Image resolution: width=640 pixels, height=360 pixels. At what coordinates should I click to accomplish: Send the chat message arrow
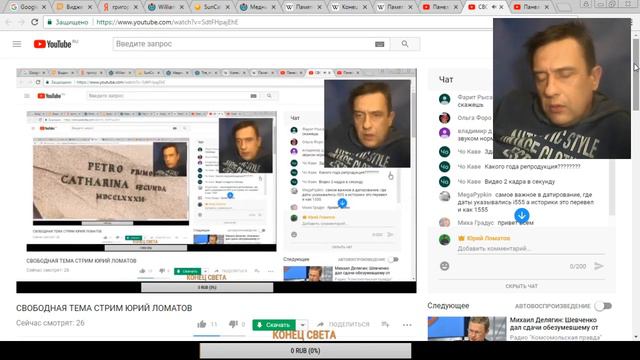tap(598, 266)
